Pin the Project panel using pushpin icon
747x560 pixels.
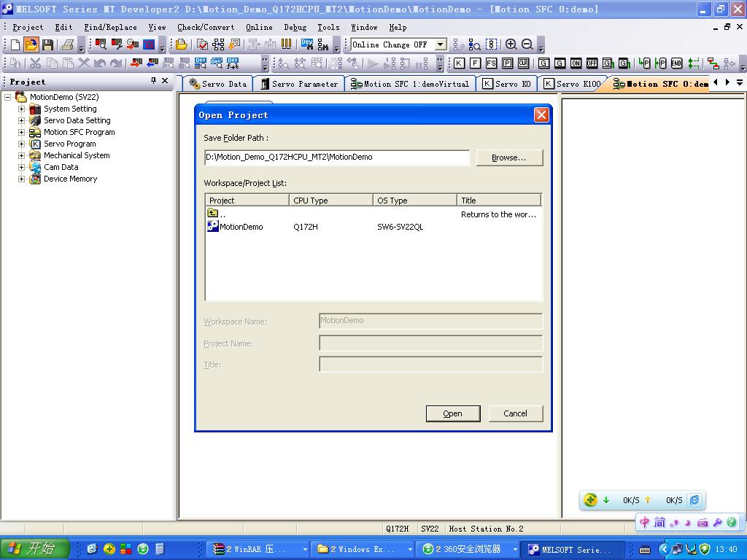coord(153,81)
